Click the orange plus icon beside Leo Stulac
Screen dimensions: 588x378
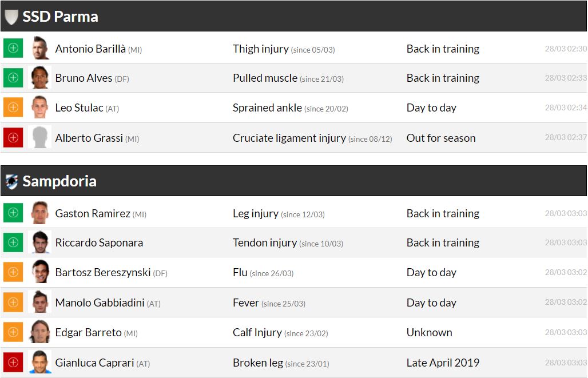tap(13, 107)
